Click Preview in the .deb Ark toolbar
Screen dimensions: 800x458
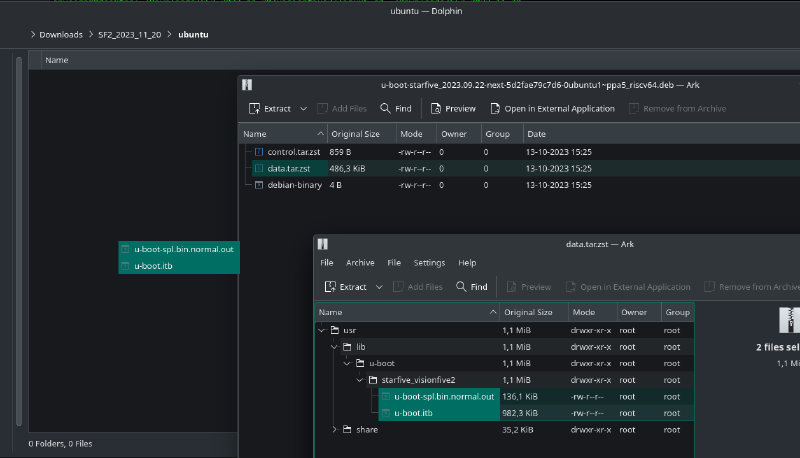tap(453, 108)
